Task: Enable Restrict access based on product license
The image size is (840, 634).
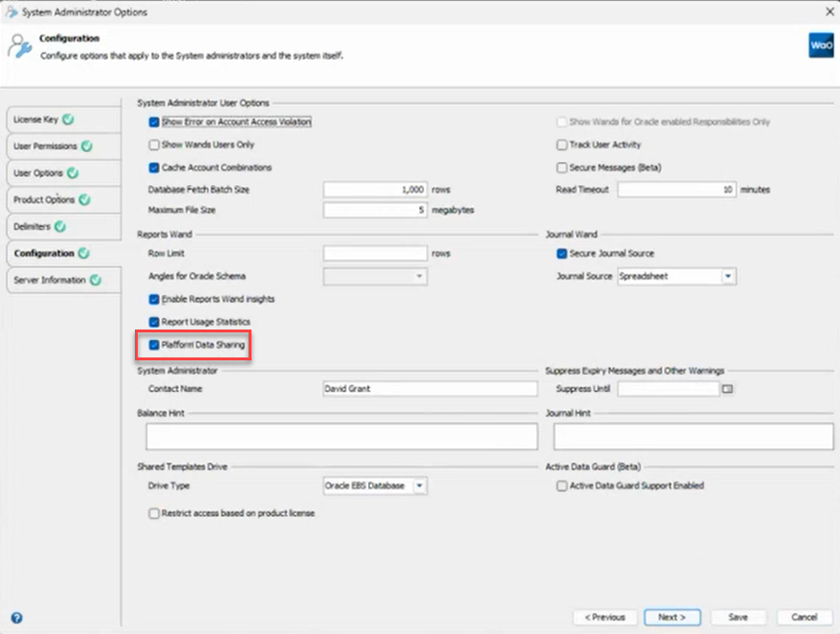Action: (154, 514)
